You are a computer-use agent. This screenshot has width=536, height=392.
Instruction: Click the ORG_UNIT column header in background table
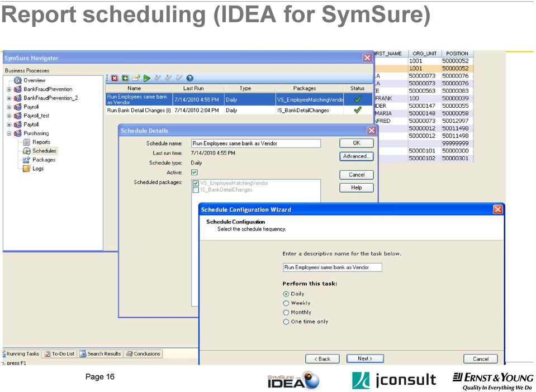[x=425, y=54]
